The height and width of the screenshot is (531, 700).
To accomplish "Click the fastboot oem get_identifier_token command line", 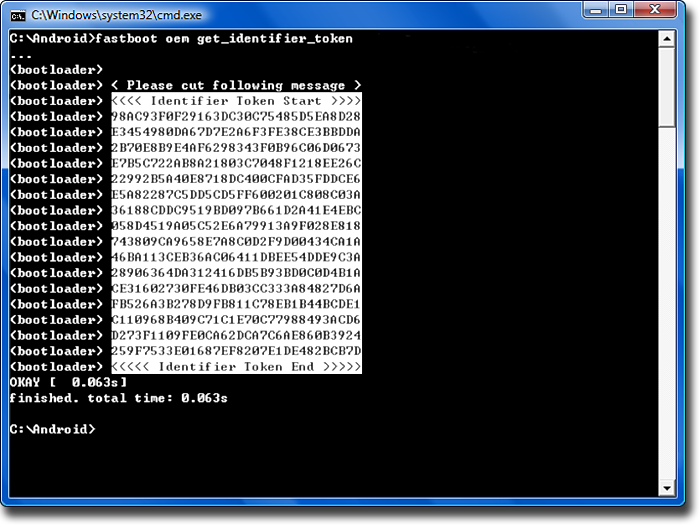I will (x=180, y=39).
